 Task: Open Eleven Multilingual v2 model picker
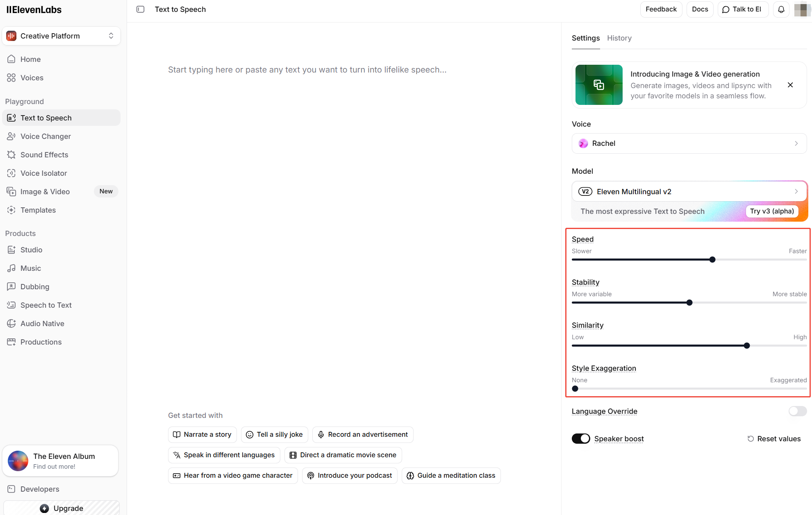tap(689, 192)
